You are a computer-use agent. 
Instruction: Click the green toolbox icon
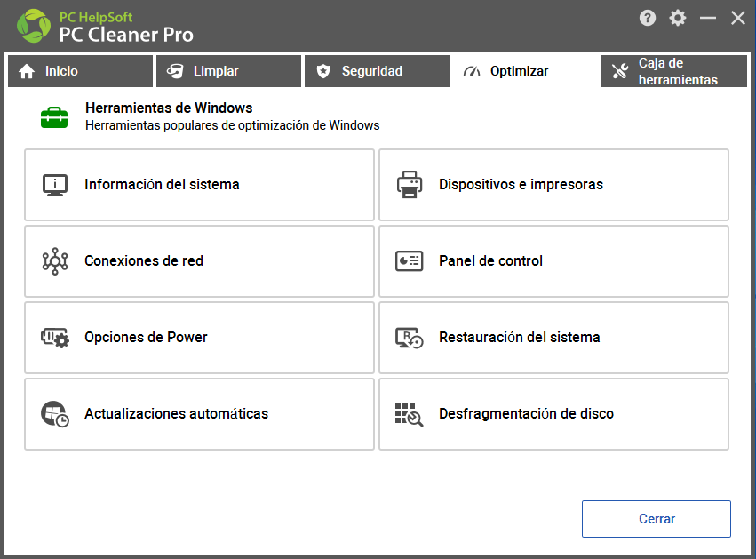coord(54,117)
